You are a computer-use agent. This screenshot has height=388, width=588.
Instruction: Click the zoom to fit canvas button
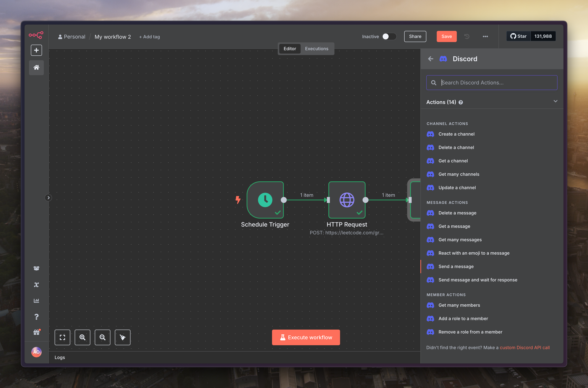[x=62, y=337]
